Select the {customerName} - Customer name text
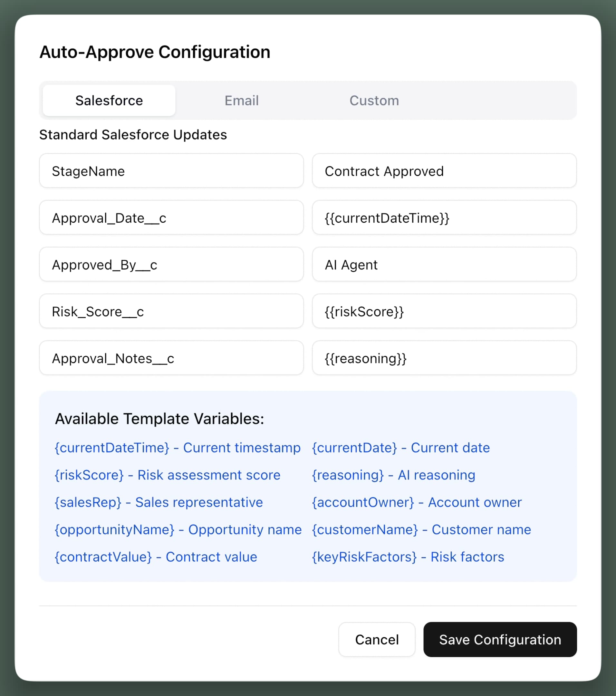The image size is (616, 696). tap(421, 529)
